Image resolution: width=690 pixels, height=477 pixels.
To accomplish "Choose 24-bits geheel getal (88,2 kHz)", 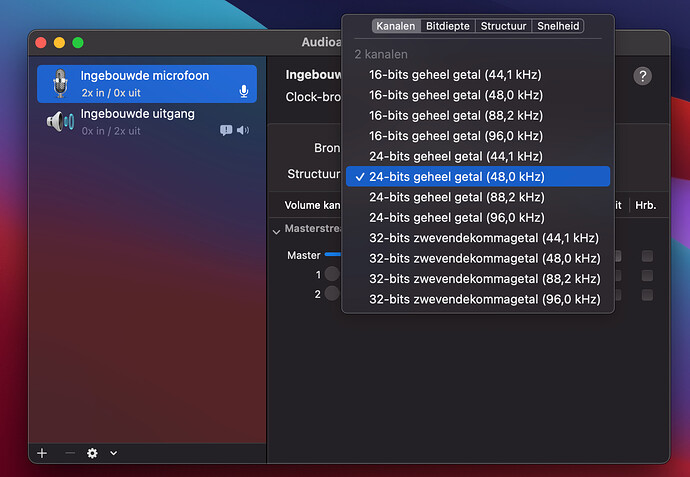I will pos(478,197).
